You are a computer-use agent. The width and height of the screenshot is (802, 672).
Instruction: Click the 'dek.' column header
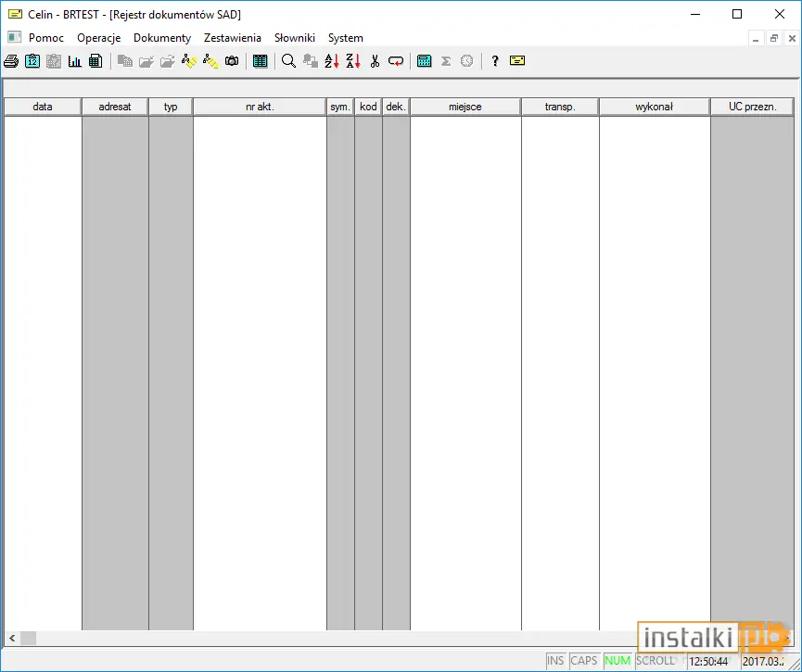396,107
